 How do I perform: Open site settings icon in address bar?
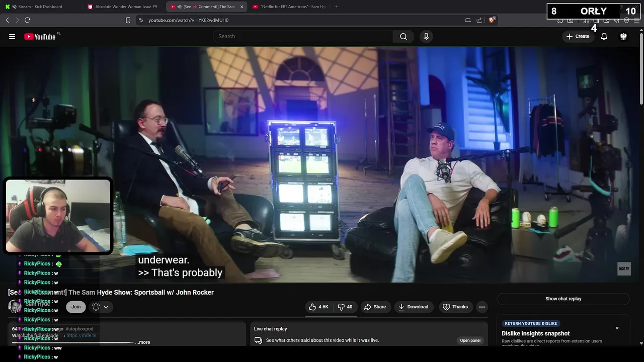(x=141, y=20)
